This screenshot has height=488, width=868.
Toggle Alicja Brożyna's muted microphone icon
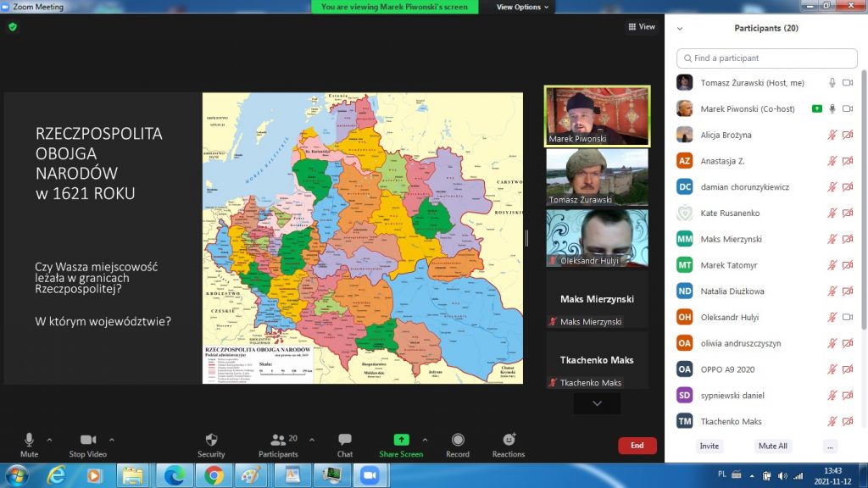coord(832,135)
